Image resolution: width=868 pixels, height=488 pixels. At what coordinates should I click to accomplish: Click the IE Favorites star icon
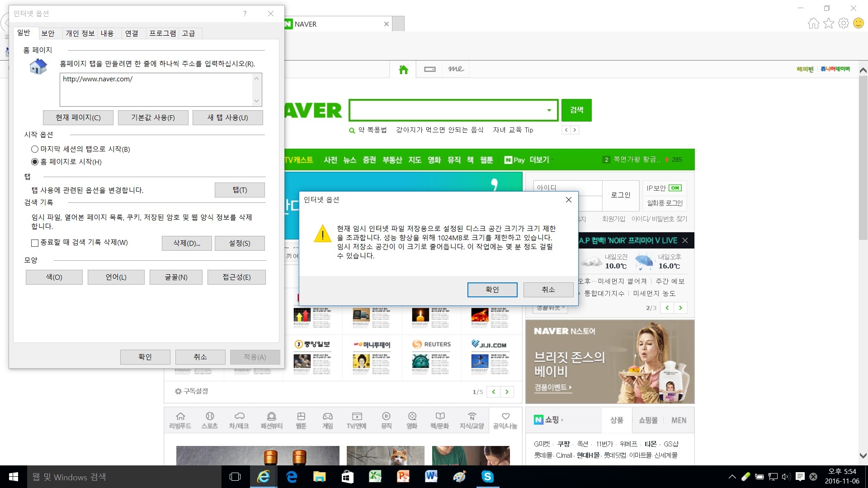pos(828,23)
